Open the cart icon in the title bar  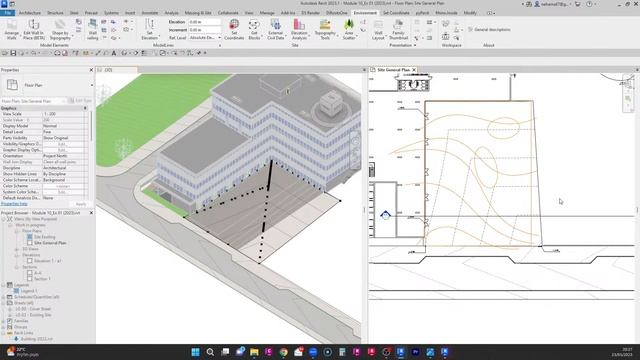tap(578, 4)
